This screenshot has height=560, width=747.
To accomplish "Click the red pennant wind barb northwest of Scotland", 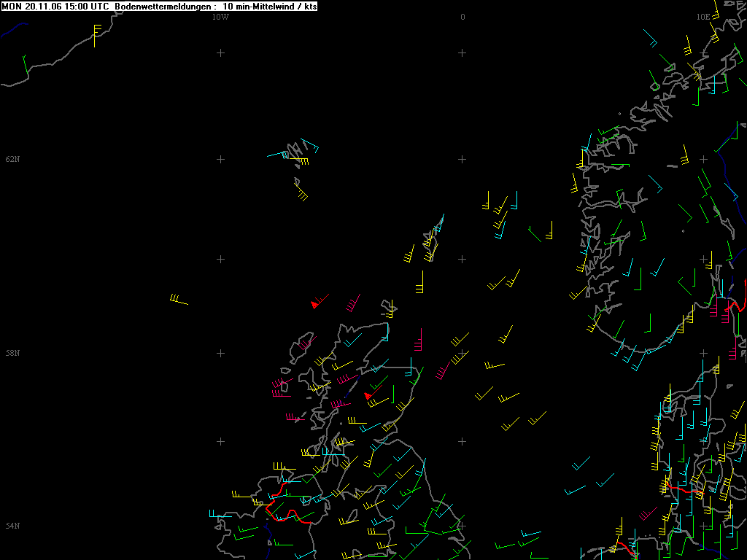I will [315, 303].
